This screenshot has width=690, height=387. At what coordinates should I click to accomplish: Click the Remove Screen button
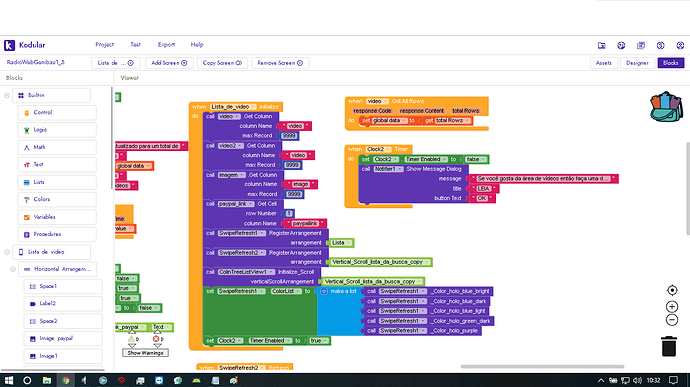click(280, 63)
